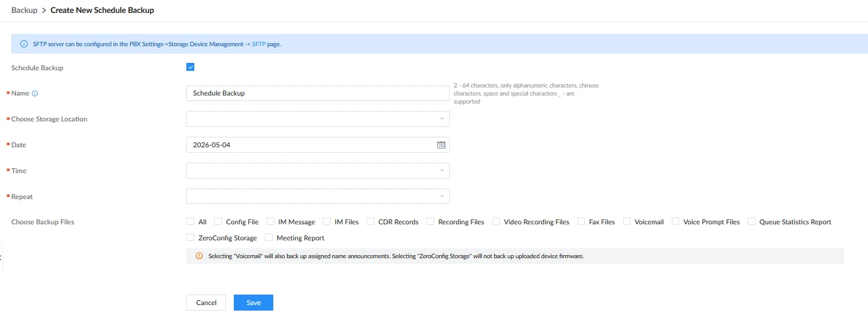
Task: Click into the Name input field
Action: [x=318, y=93]
